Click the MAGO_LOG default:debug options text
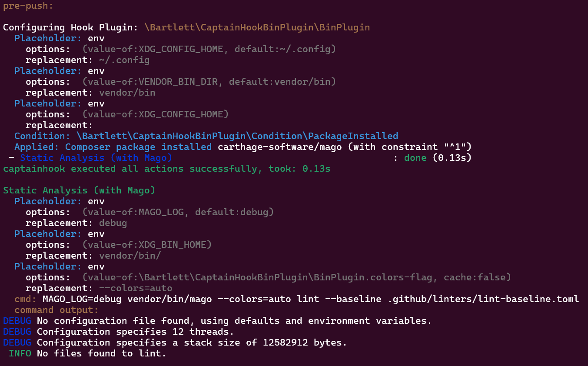588x366 pixels. coord(178,212)
